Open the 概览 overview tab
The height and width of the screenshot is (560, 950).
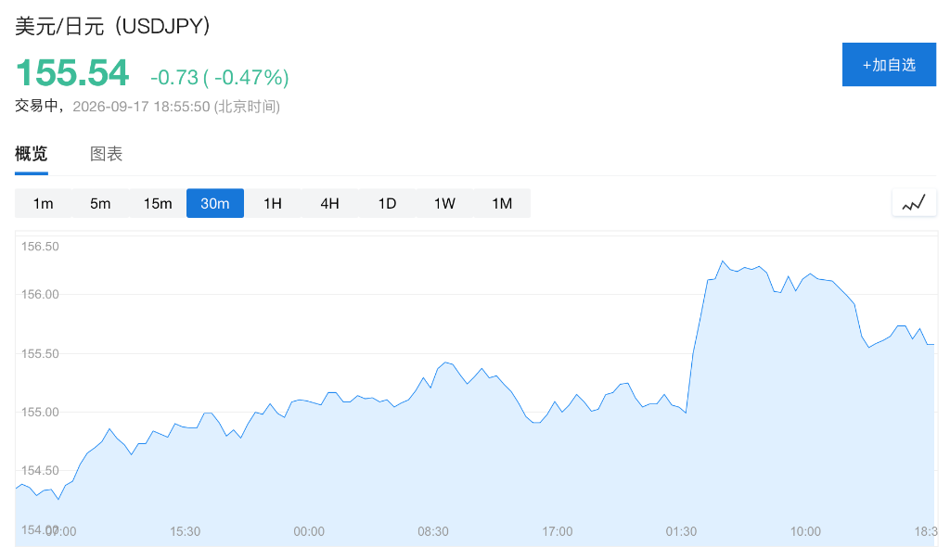point(31,154)
